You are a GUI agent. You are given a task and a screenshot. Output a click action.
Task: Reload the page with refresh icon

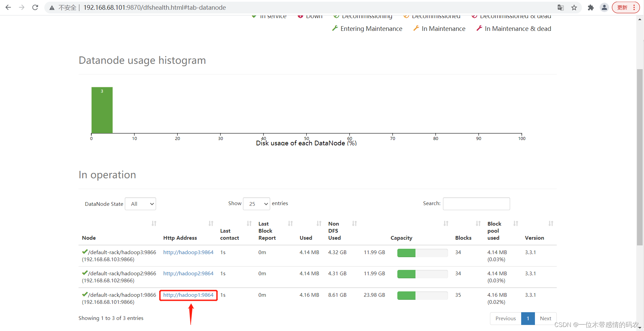click(35, 7)
